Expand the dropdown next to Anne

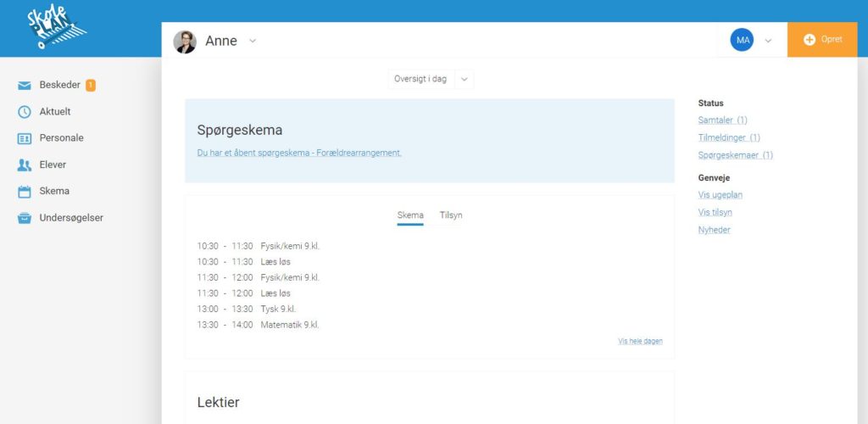[x=253, y=41]
